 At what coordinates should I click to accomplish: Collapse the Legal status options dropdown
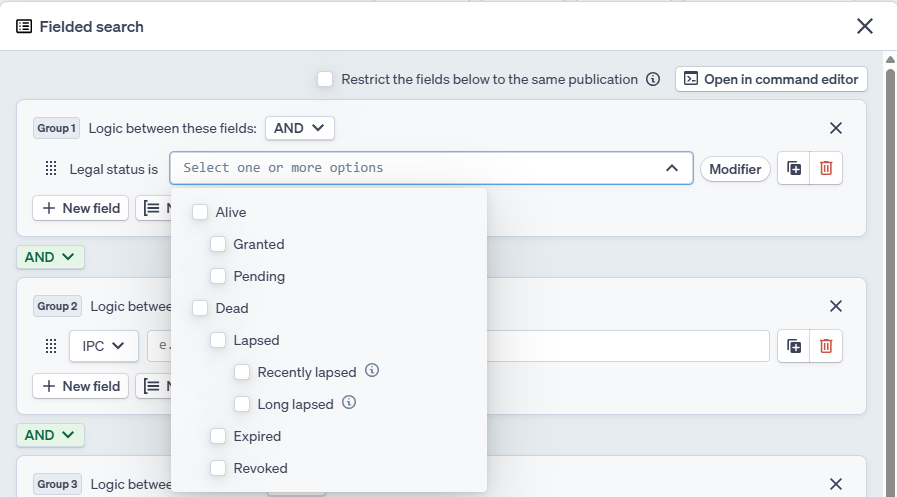tap(672, 168)
